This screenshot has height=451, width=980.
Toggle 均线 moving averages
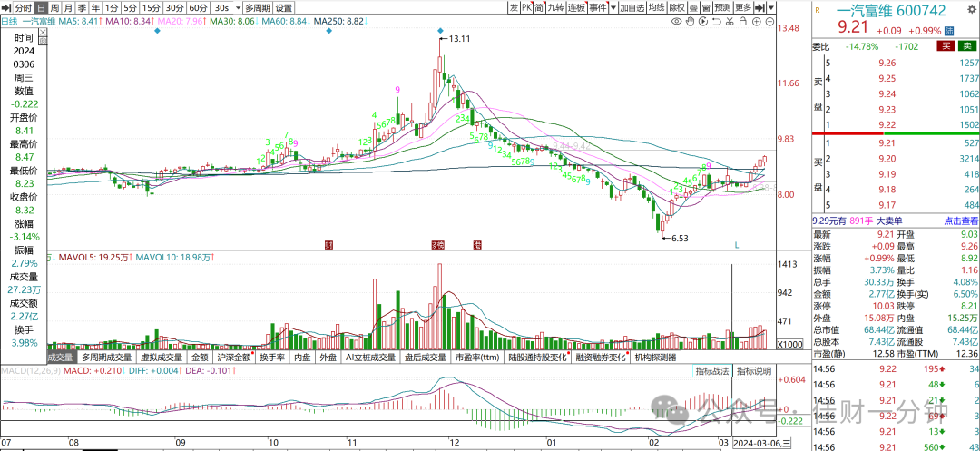pos(656,8)
